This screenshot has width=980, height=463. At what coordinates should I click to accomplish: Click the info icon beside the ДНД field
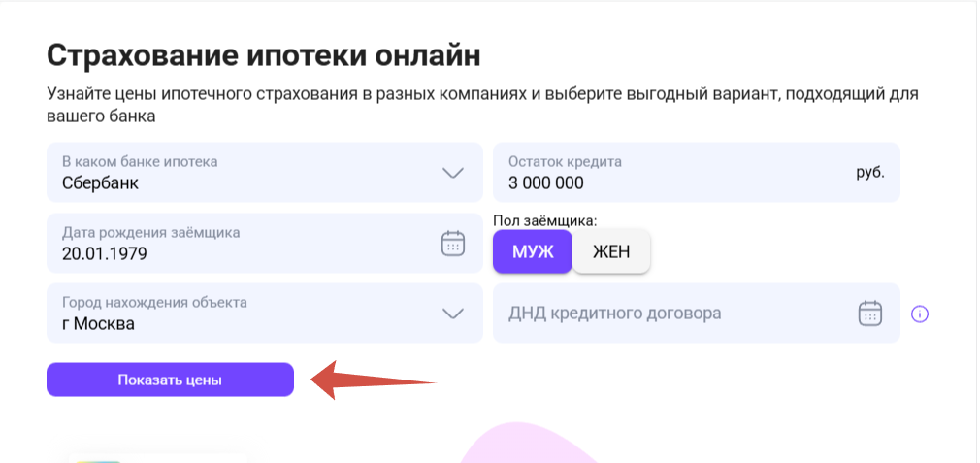tap(920, 314)
